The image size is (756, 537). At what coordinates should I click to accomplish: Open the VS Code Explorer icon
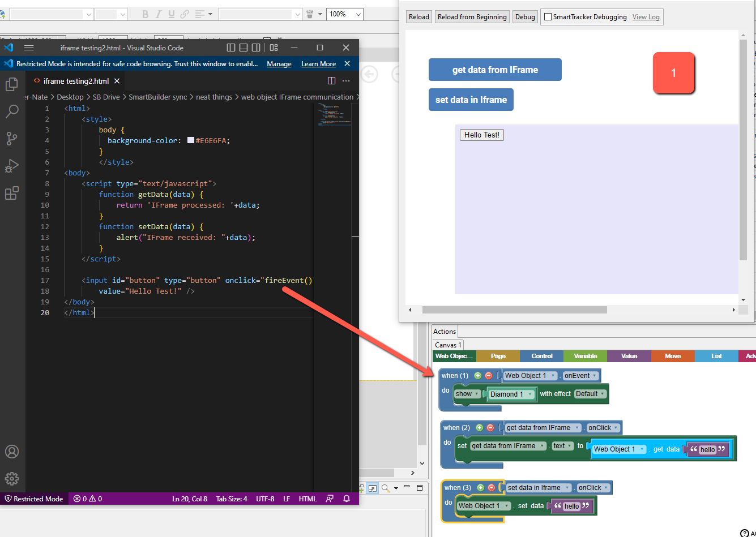click(11, 84)
